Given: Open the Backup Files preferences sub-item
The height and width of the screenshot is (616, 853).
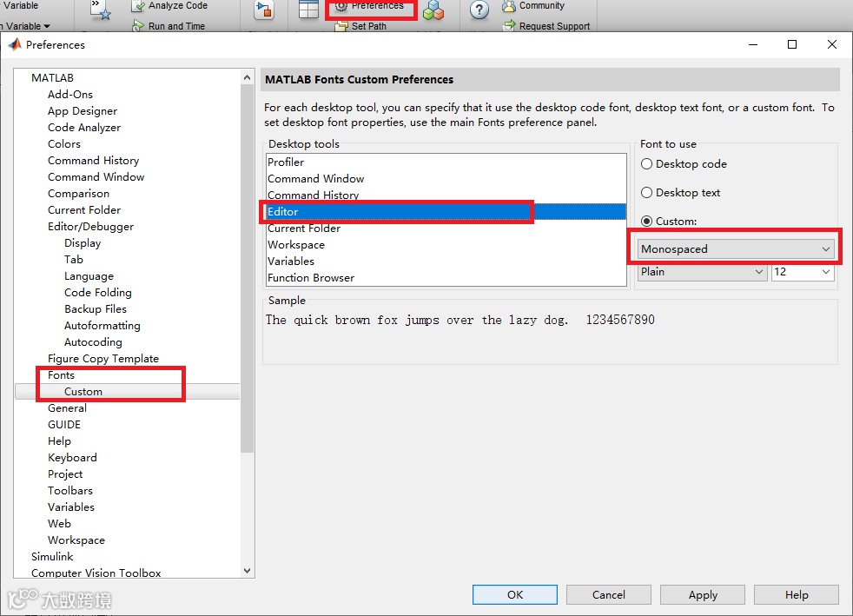Looking at the screenshot, I should (96, 309).
